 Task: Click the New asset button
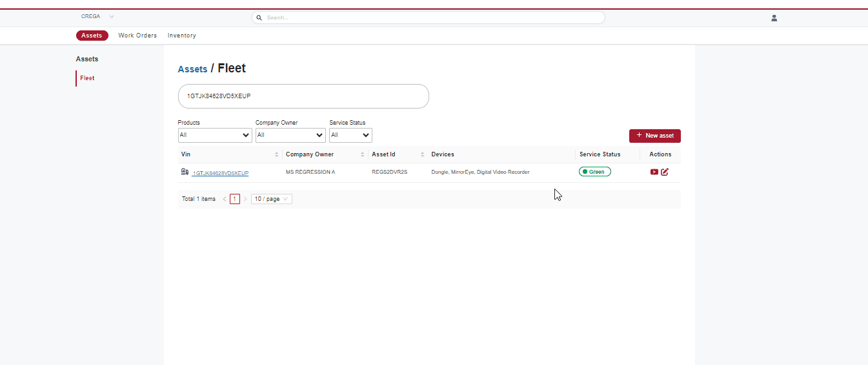click(655, 136)
